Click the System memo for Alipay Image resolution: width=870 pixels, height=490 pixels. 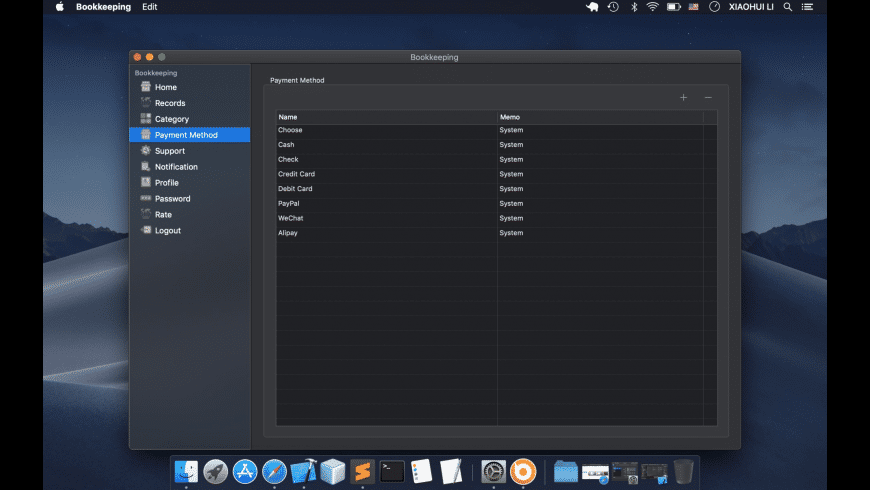pyautogui.click(x=511, y=233)
